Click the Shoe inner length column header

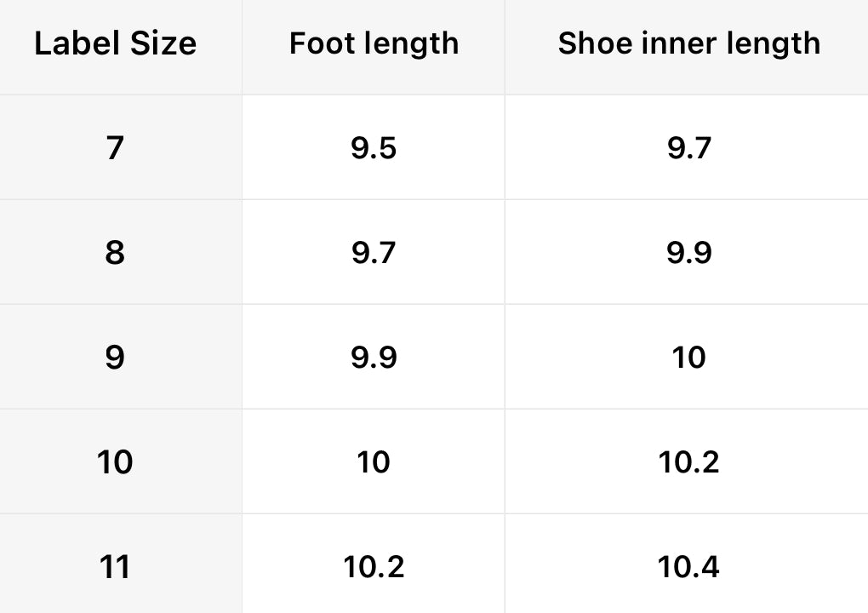pos(688,43)
